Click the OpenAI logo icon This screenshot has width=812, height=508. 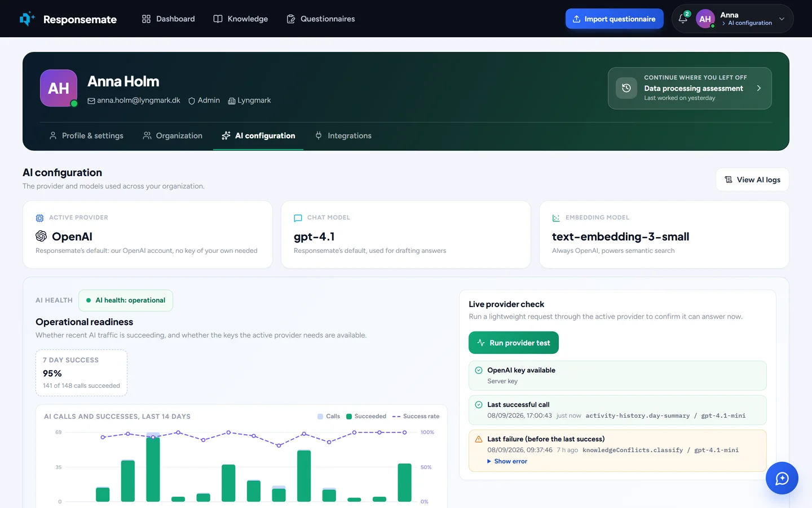coord(41,236)
